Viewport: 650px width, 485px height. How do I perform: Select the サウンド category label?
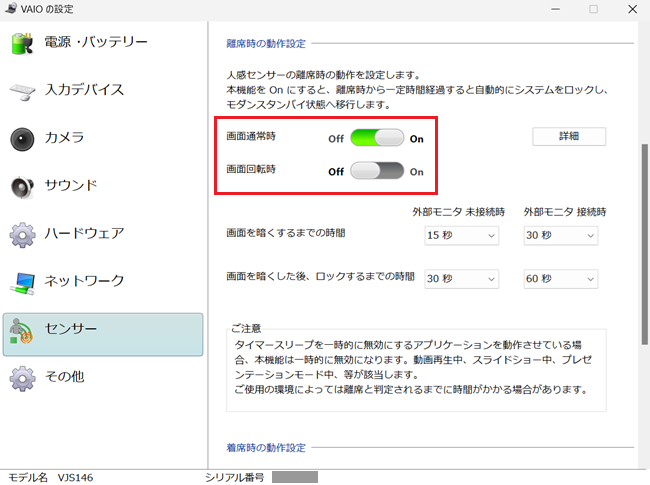(71, 185)
